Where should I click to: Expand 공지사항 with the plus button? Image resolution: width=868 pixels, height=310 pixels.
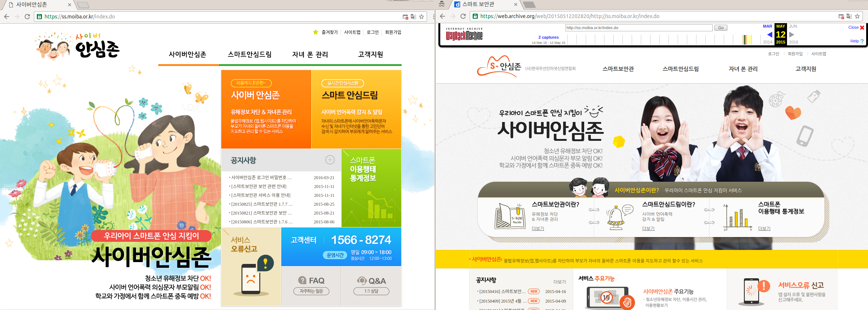coord(330,160)
